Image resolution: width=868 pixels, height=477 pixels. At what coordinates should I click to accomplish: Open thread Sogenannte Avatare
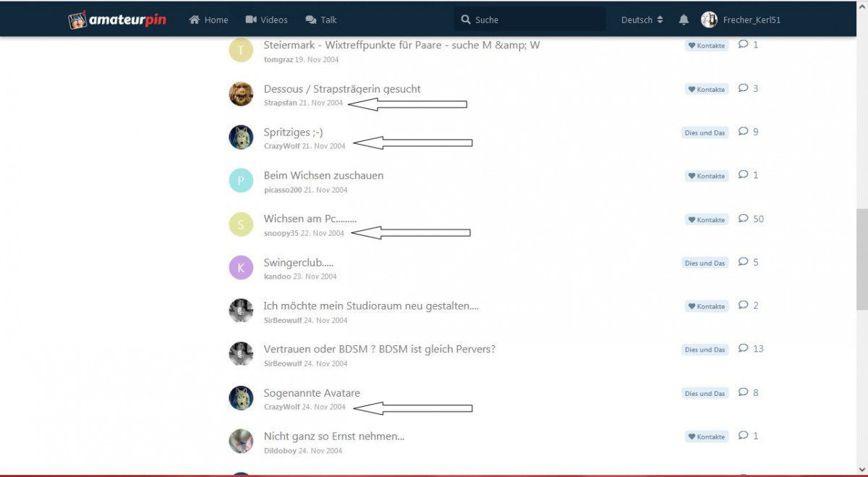pos(312,393)
